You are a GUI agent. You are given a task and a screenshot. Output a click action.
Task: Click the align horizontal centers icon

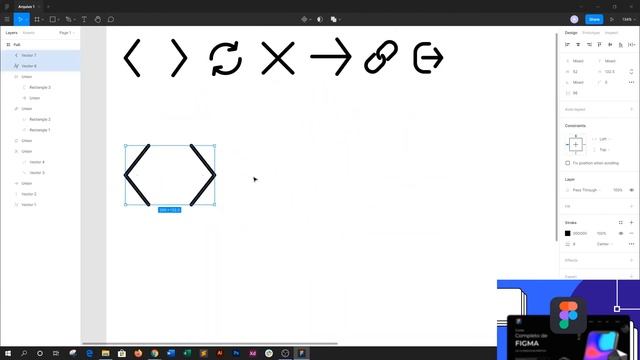pos(578,44)
